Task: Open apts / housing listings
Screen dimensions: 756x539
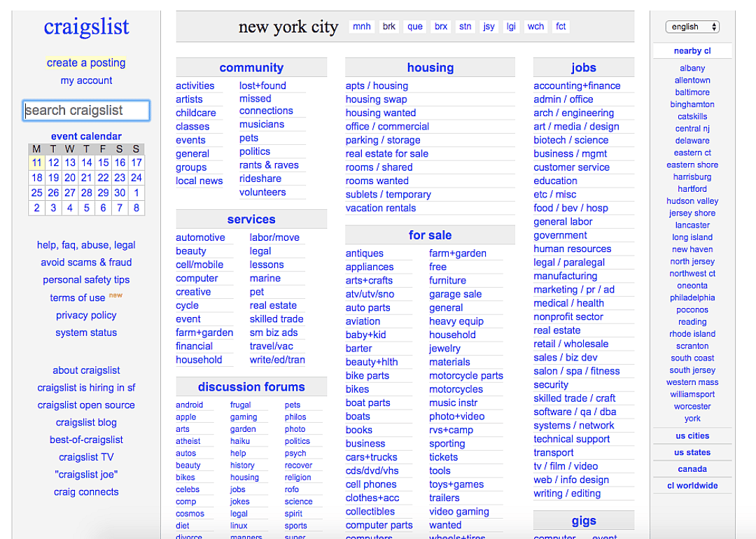Action: 377,86
